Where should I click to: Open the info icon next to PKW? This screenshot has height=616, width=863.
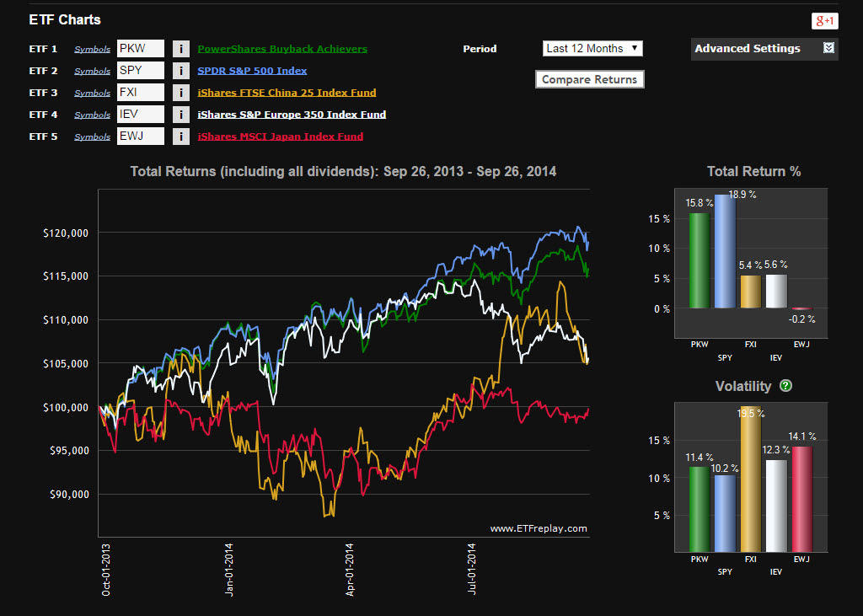(181, 49)
